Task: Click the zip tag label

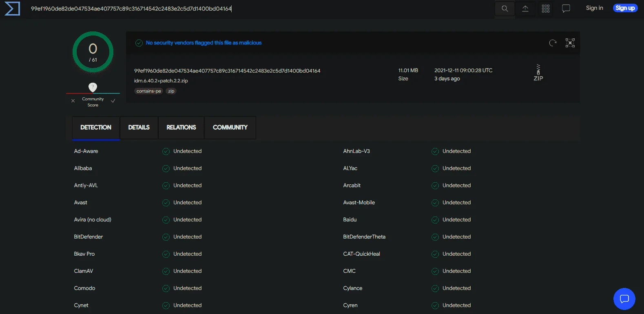Action: tap(171, 91)
